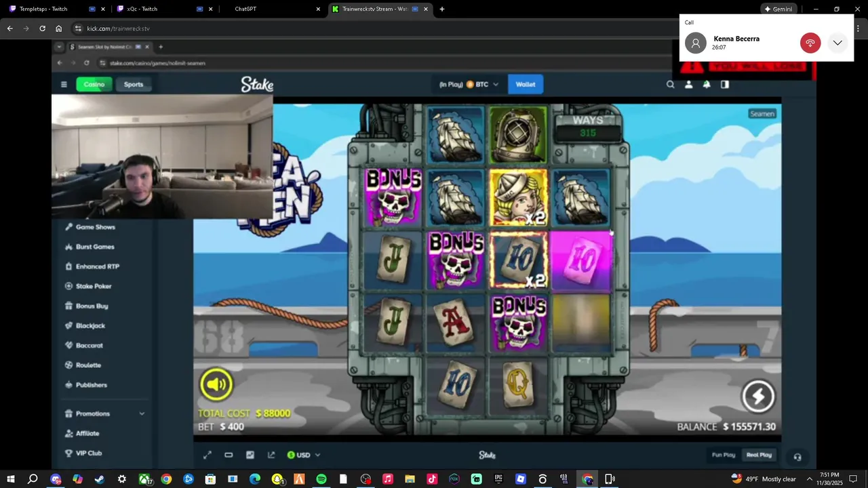Pop out the game window icon

coord(271,455)
